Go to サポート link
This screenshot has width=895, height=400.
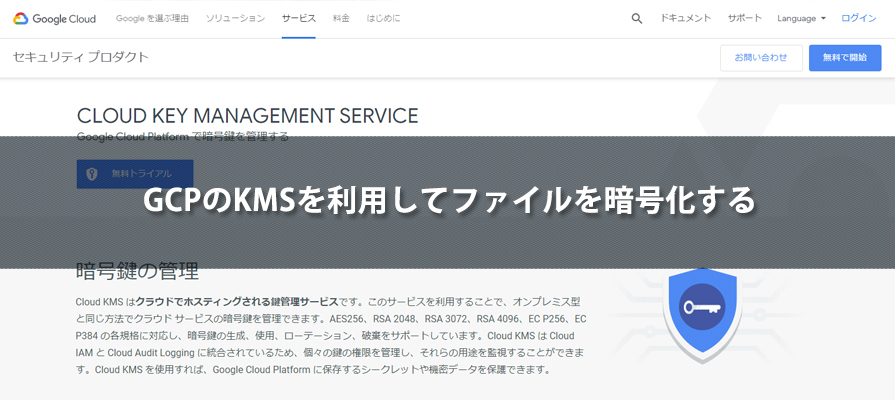click(x=744, y=18)
